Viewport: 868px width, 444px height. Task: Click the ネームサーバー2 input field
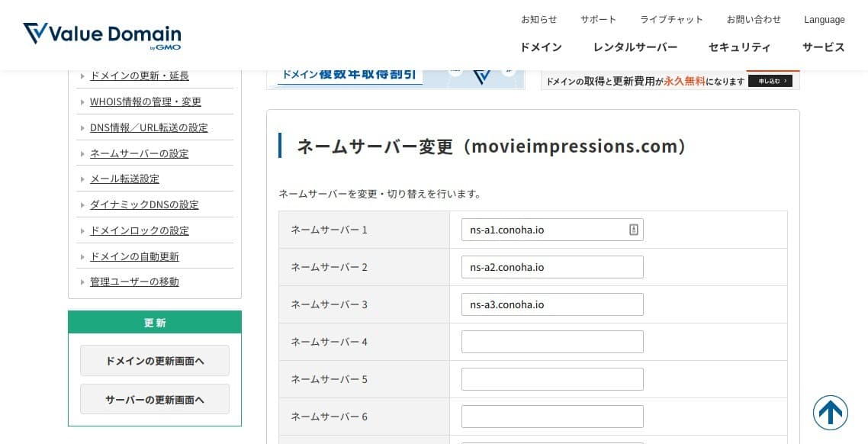point(552,267)
